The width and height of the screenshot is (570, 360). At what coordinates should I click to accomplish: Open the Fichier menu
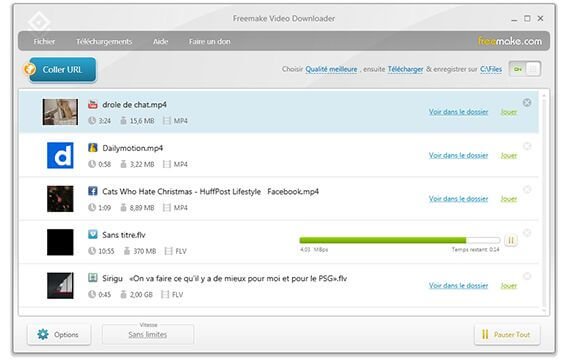pyautogui.click(x=44, y=41)
